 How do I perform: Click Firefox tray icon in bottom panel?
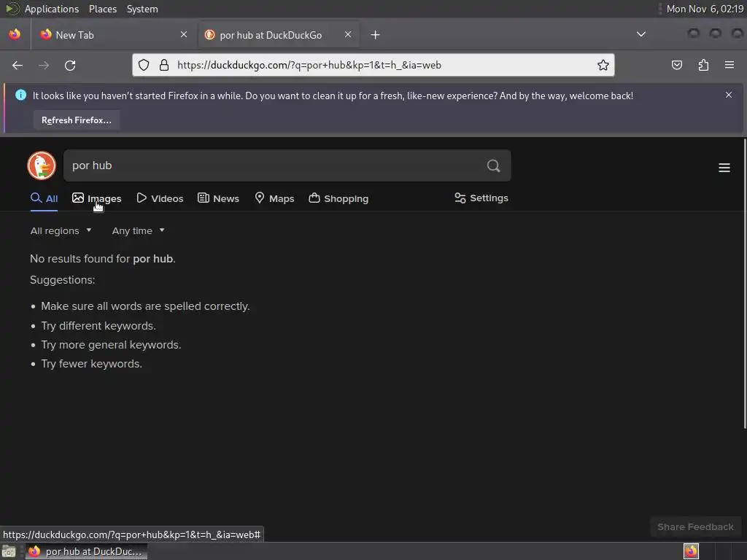pos(691,551)
